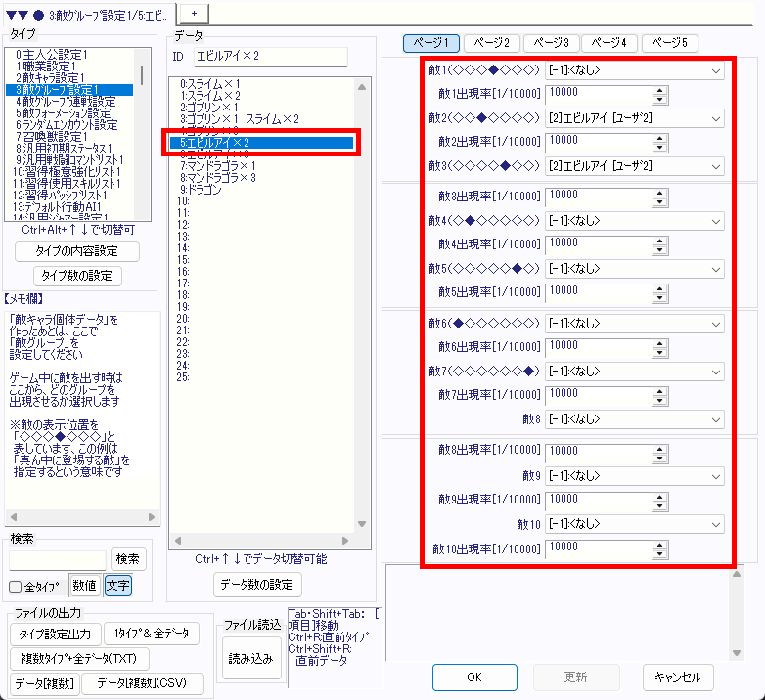The image size is (765, 700).
Task: Click the ID name input field
Action: click(270, 57)
